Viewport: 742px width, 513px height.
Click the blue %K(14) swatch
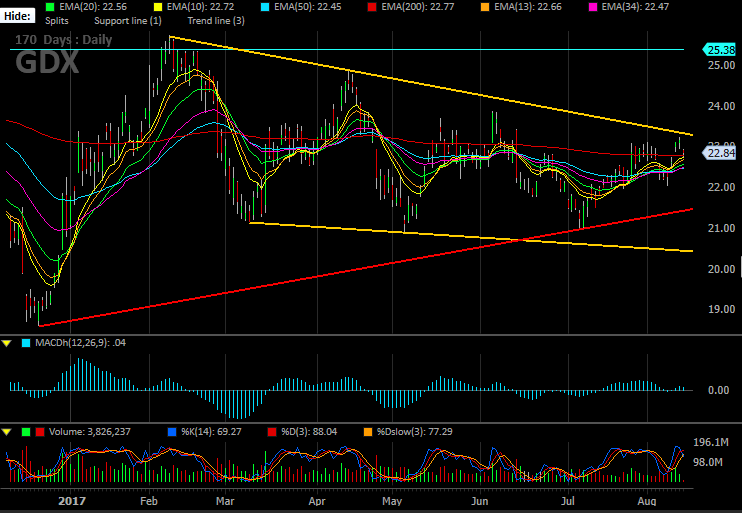point(172,432)
